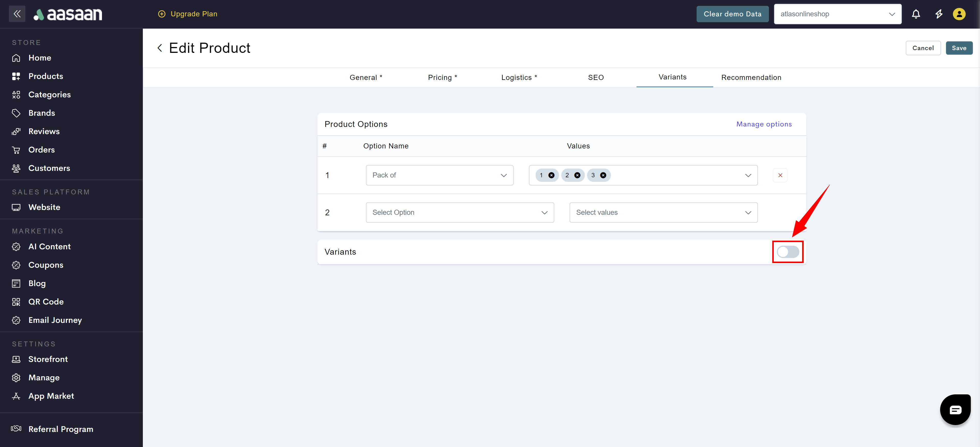The image size is (980, 447).
Task: Remove value 1 chip from values
Action: [551, 175]
